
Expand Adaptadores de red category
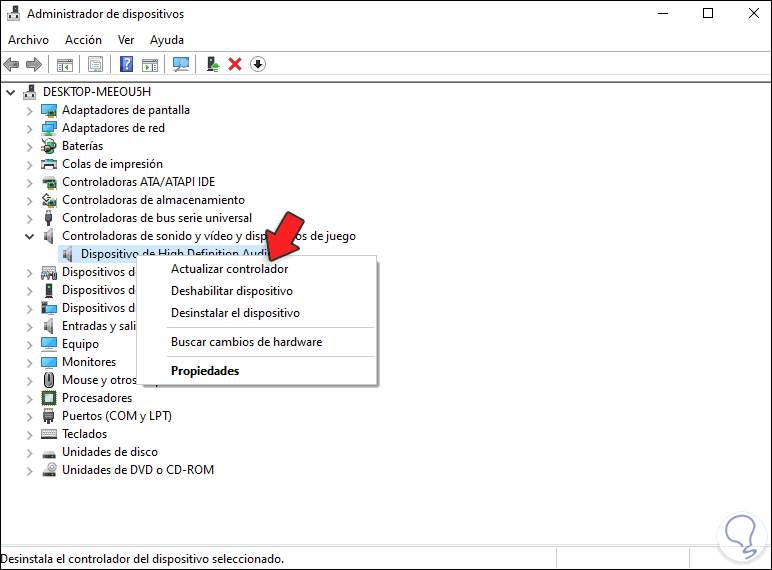click(x=30, y=129)
